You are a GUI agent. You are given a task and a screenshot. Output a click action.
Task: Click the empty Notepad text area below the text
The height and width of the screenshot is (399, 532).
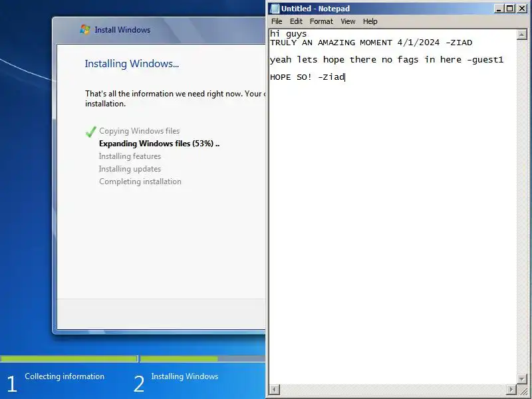392,231
